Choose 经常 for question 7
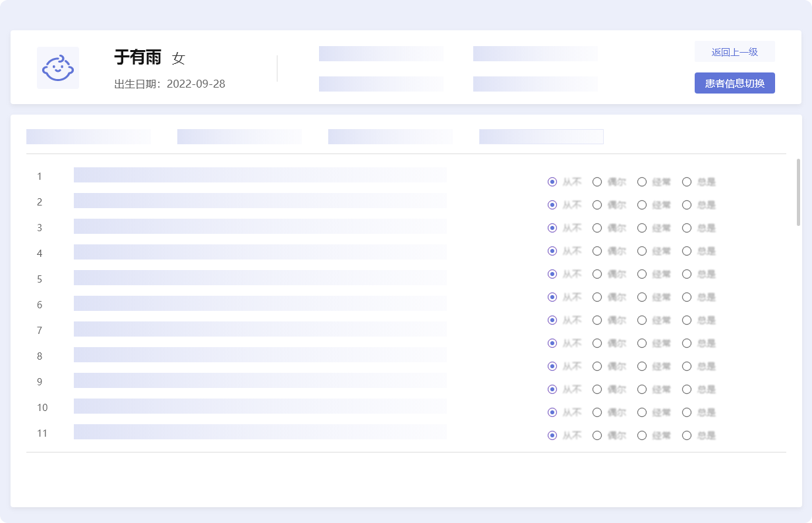This screenshot has width=812, height=523. pyautogui.click(x=642, y=320)
